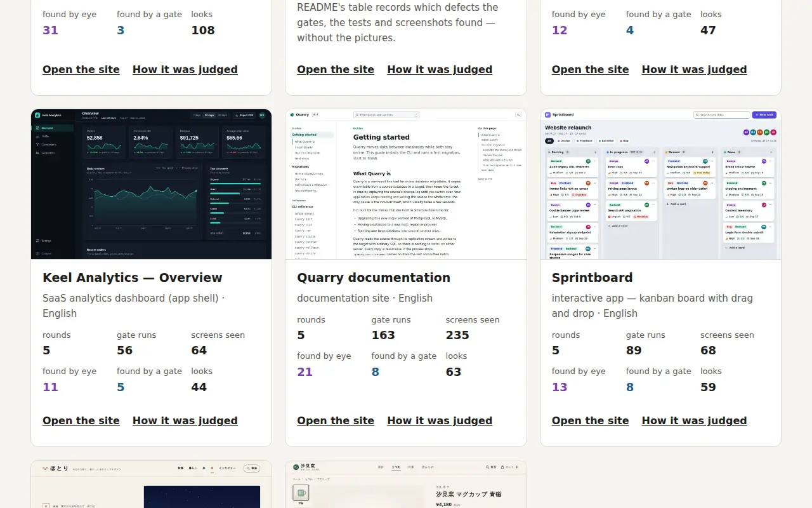See how Keel Analytics was judged
The image size is (812, 508).
[x=185, y=420]
